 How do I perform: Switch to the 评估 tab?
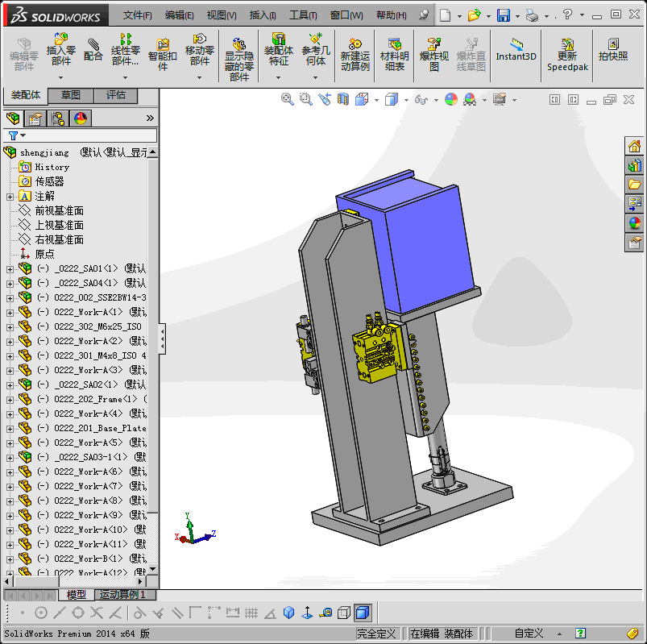[115, 95]
